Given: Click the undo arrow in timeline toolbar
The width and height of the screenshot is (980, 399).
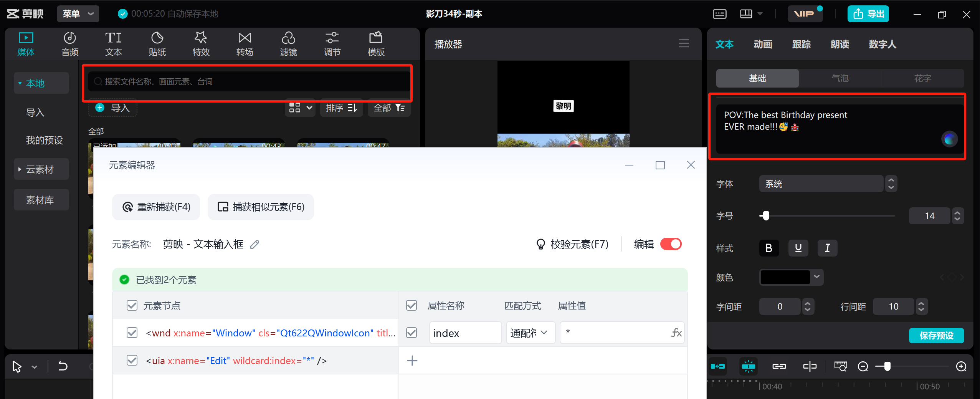Looking at the screenshot, I should pos(63,366).
